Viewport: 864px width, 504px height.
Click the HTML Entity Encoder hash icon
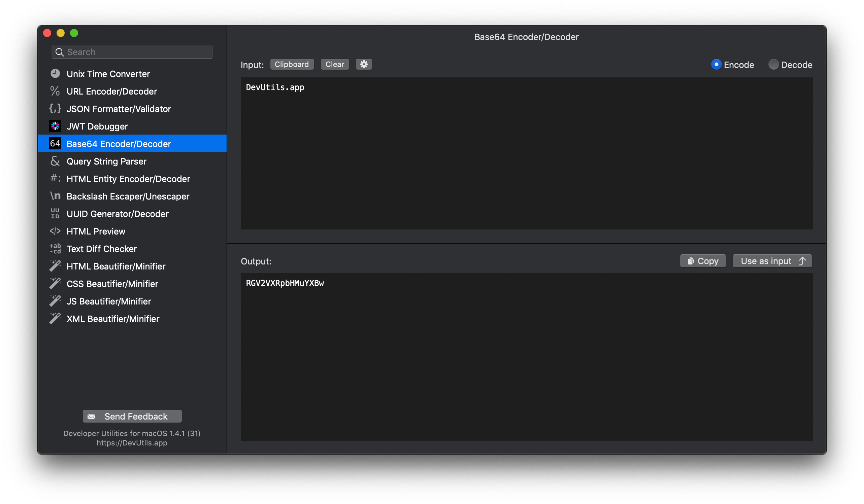55,179
